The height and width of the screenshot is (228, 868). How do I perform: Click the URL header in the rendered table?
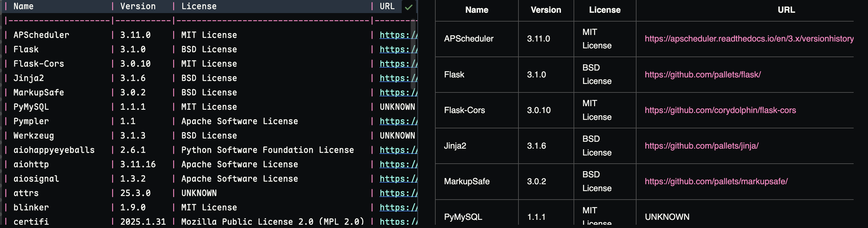(x=786, y=10)
